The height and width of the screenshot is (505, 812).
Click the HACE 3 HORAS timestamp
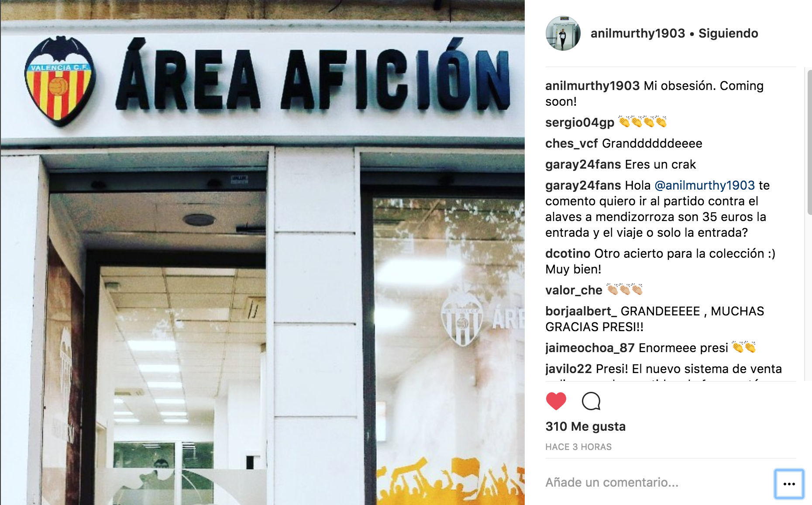(578, 447)
